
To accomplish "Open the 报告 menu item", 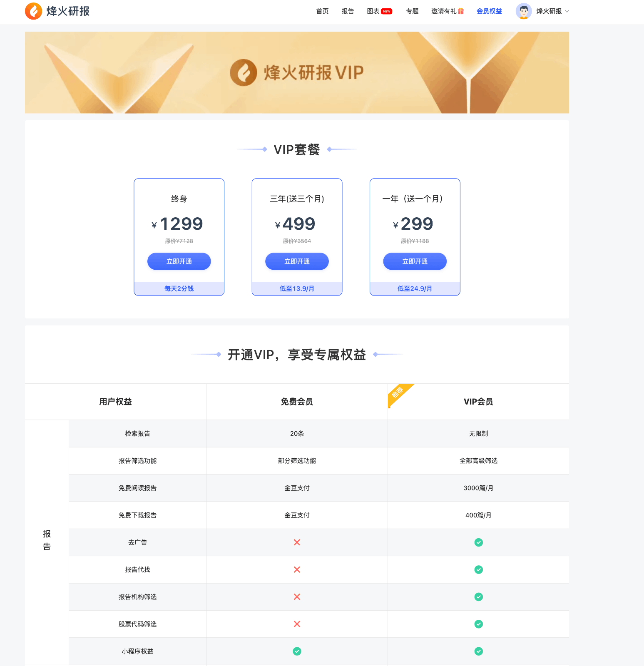I will tap(348, 11).
